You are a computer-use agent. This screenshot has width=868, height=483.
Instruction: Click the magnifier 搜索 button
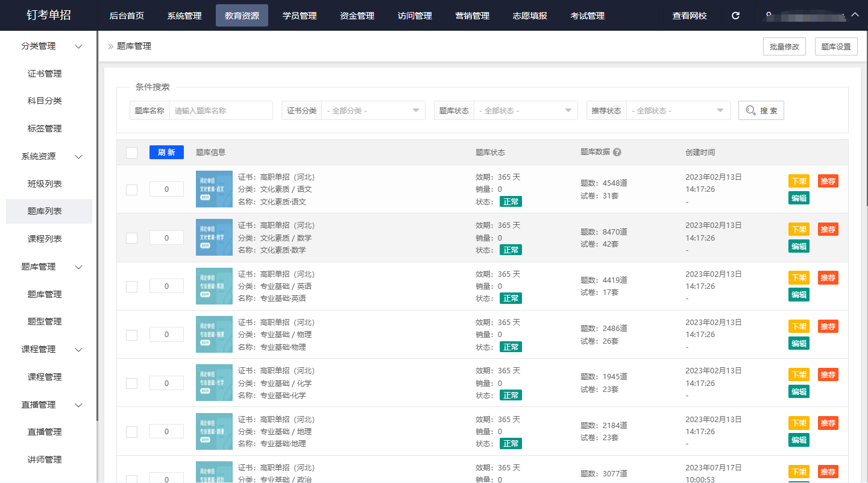(x=761, y=110)
